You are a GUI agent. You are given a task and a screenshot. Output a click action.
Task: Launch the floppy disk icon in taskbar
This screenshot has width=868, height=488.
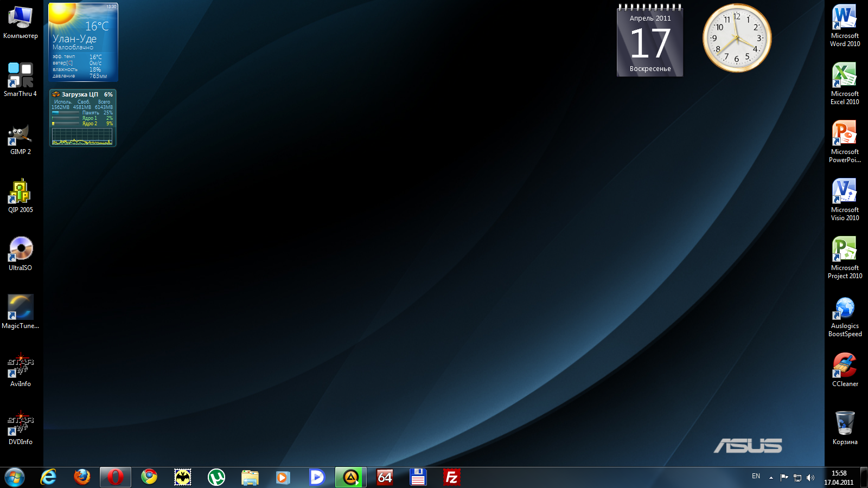[418, 477]
